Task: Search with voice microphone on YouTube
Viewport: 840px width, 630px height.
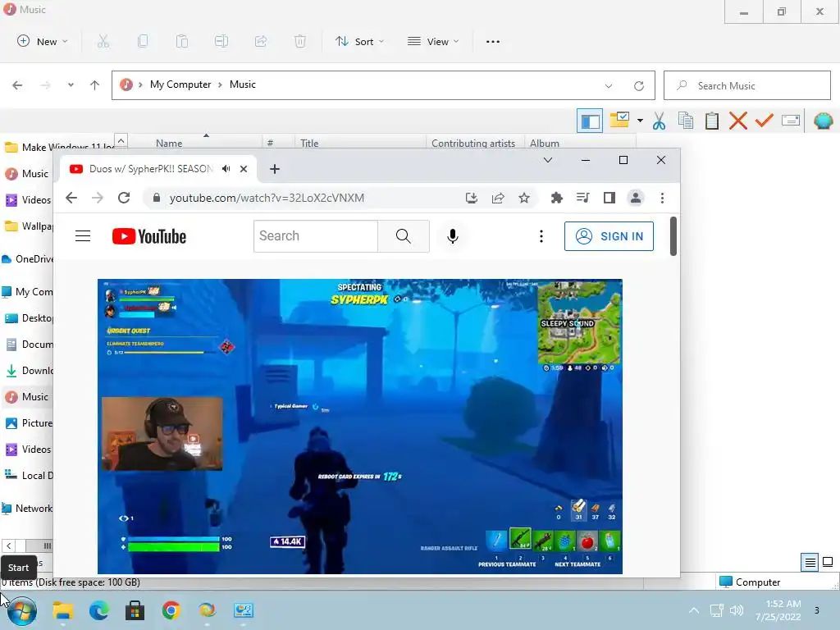Action: 453,236
